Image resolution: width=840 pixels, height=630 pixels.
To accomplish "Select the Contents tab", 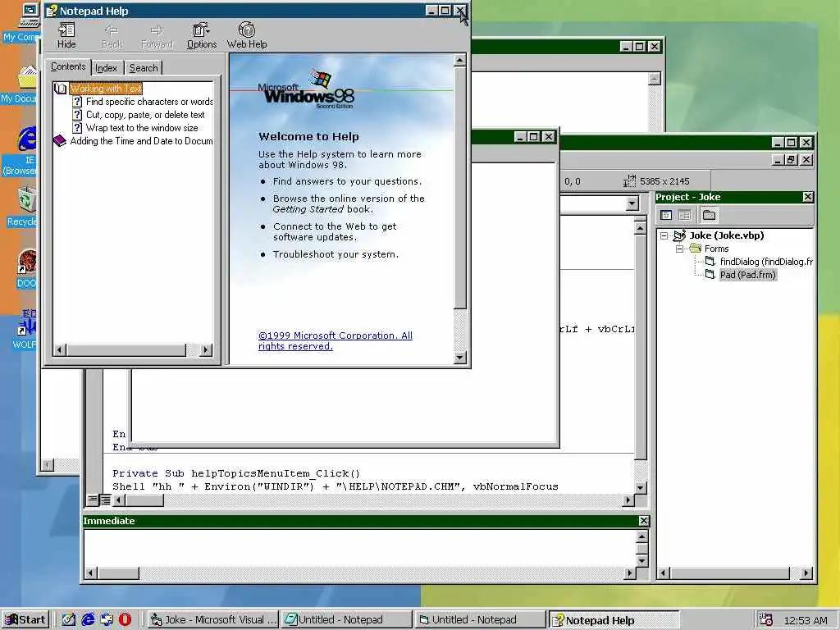I will click(x=68, y=66).
